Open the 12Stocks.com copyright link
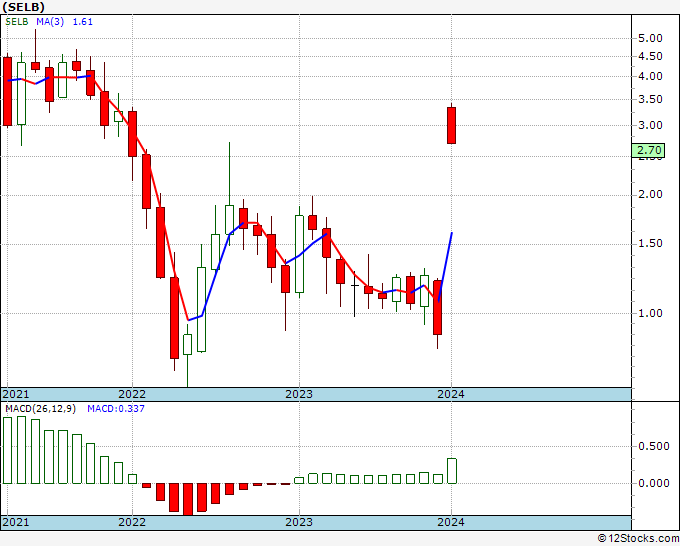The image size is (680, 546). (638, 539)
